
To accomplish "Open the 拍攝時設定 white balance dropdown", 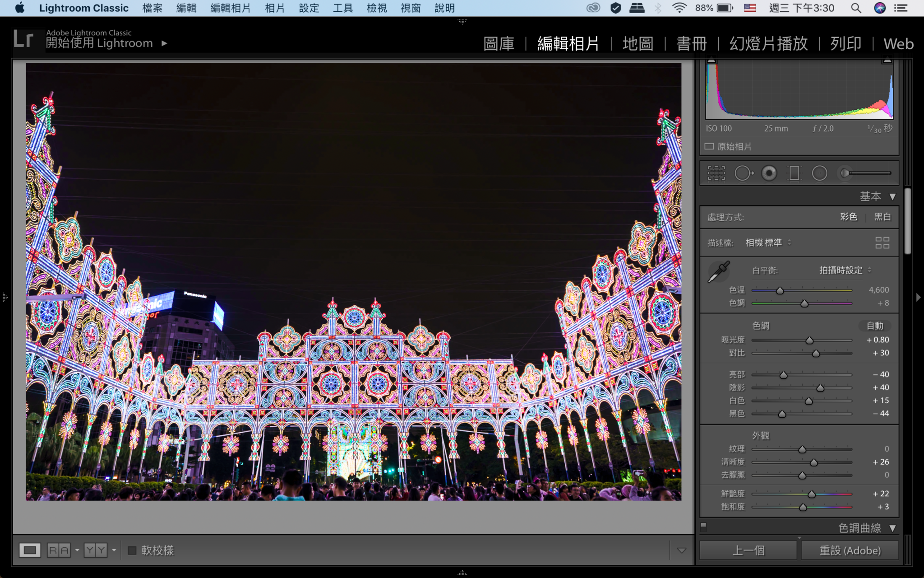I will [x=845, y=270].
